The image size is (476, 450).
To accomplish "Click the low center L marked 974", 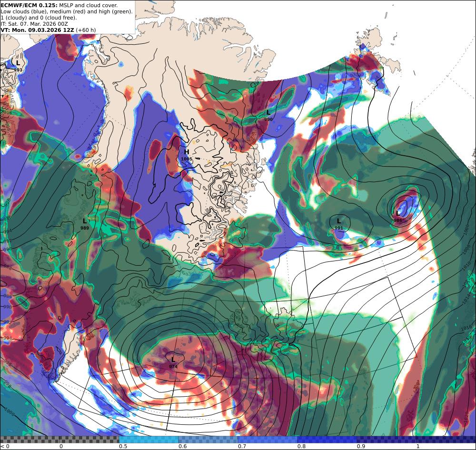I will [x=173, y=360].
